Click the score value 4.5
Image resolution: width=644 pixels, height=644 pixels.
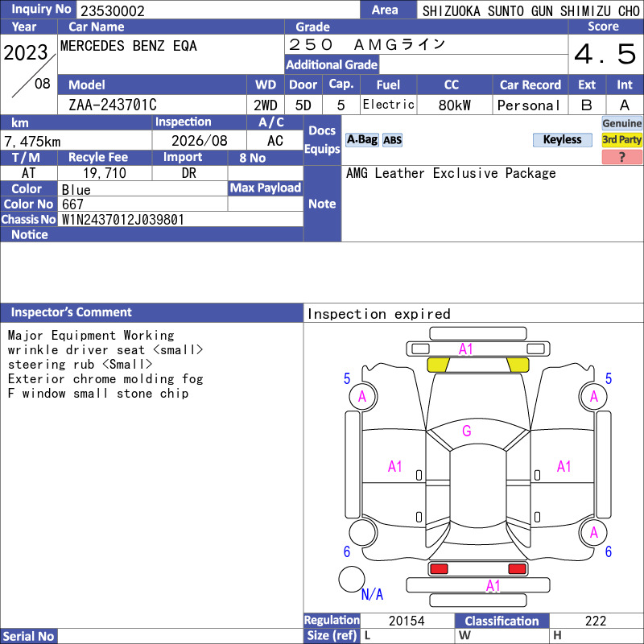605,54
